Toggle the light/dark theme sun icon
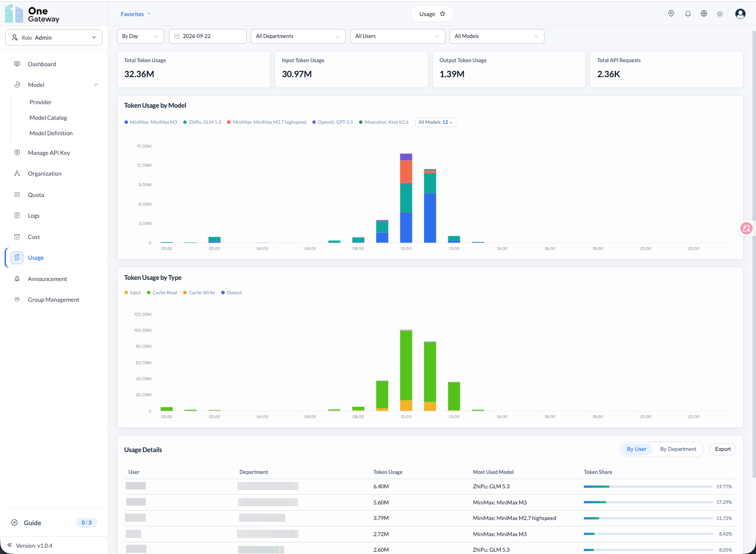 pos(720,14)
